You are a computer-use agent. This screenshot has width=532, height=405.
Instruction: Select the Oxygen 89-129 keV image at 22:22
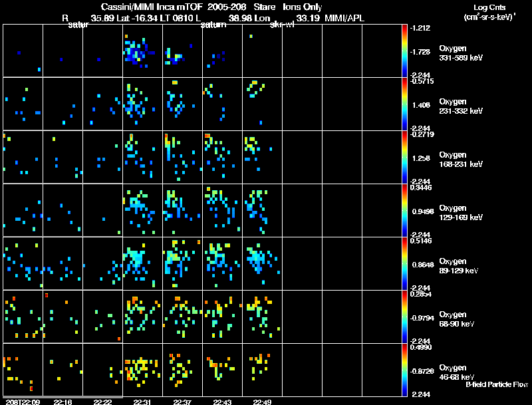tap(102, 263)
